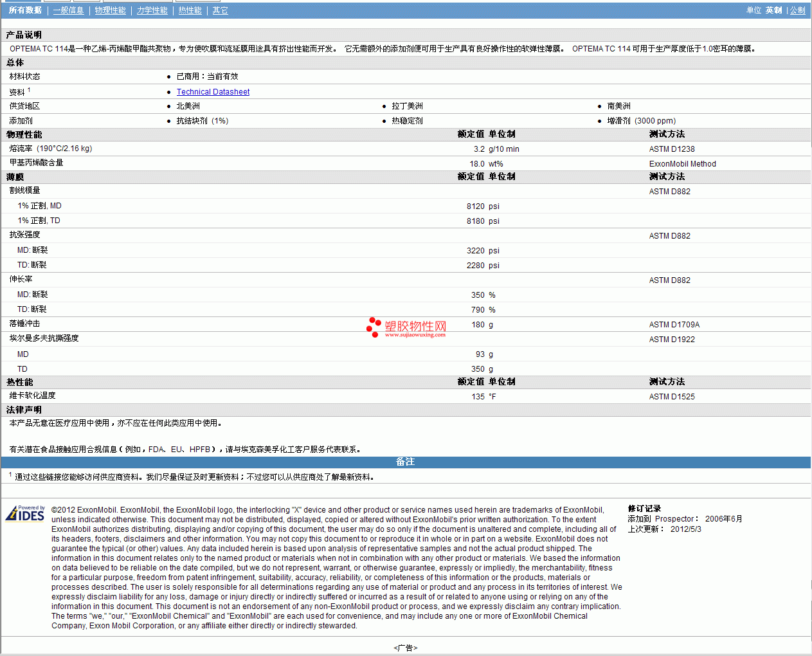The width and height of the screenshot is (812, 656).
Task: Open the 一般信息 tab
Action: [68, 10]
